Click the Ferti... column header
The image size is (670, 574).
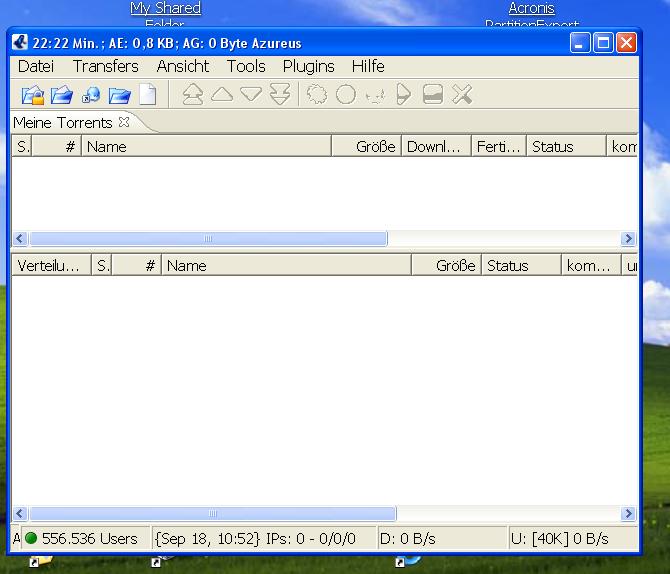(499, 147)
